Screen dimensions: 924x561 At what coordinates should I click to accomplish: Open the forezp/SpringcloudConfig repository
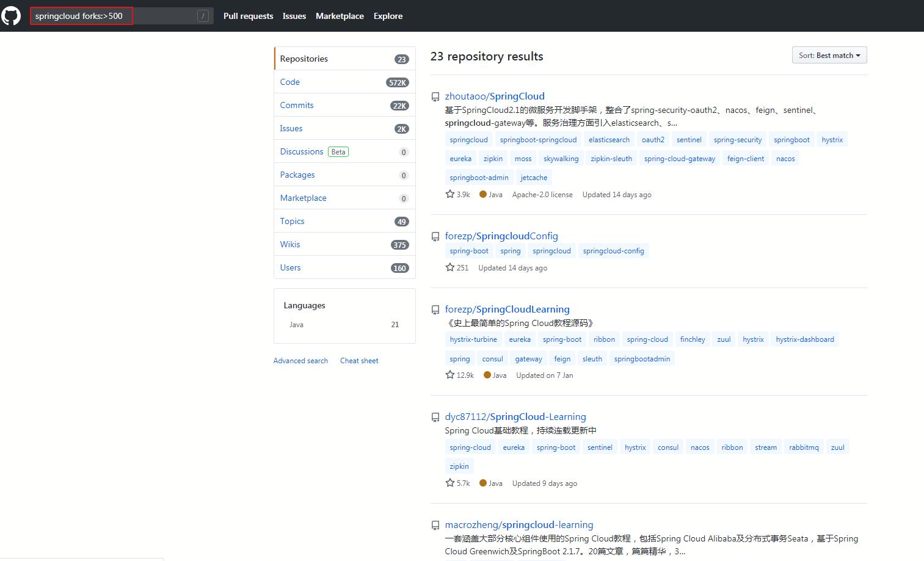click(501, 236)
